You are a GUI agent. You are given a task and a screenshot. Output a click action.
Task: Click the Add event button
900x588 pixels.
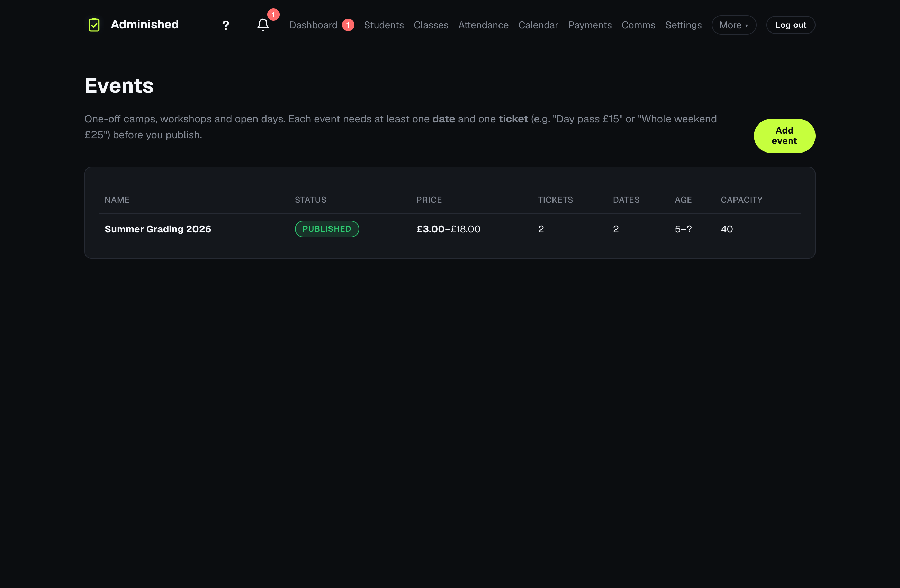(x=784, y=136)
